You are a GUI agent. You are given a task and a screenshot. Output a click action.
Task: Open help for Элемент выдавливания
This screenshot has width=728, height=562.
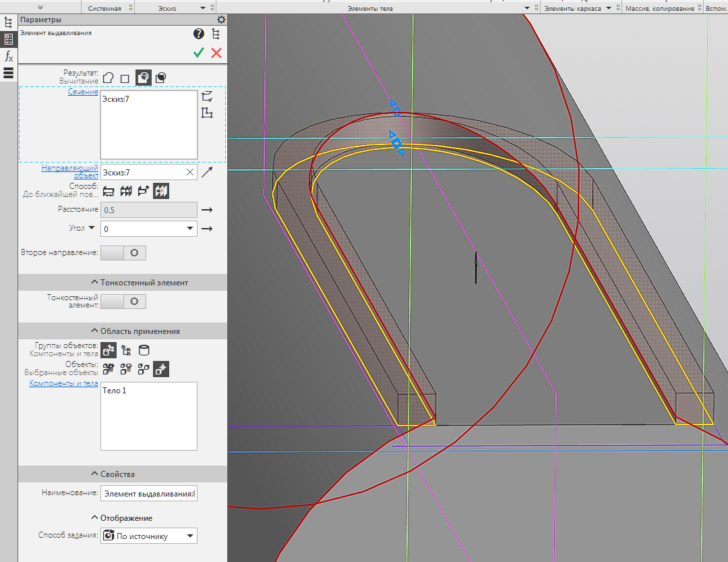coord(198,34)
